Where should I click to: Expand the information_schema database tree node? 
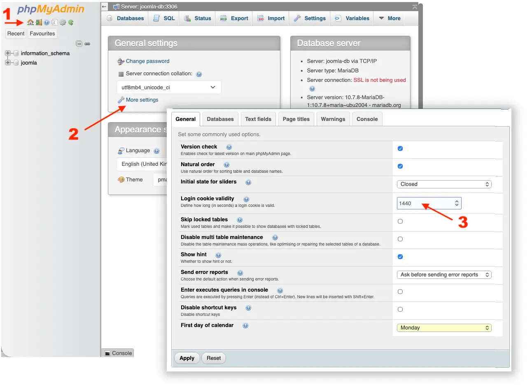point(7,53)
